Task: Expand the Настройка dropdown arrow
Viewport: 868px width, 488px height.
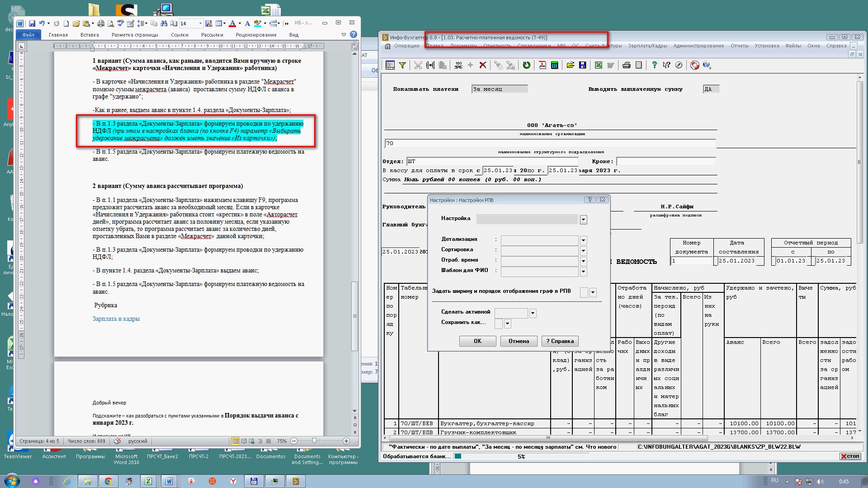Action: pyautogui.click(x=584, y=220)
